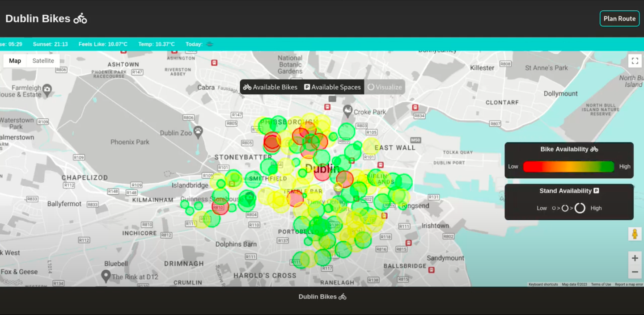Click the Bike Availability color gradient bar

[x=568, y=166]
